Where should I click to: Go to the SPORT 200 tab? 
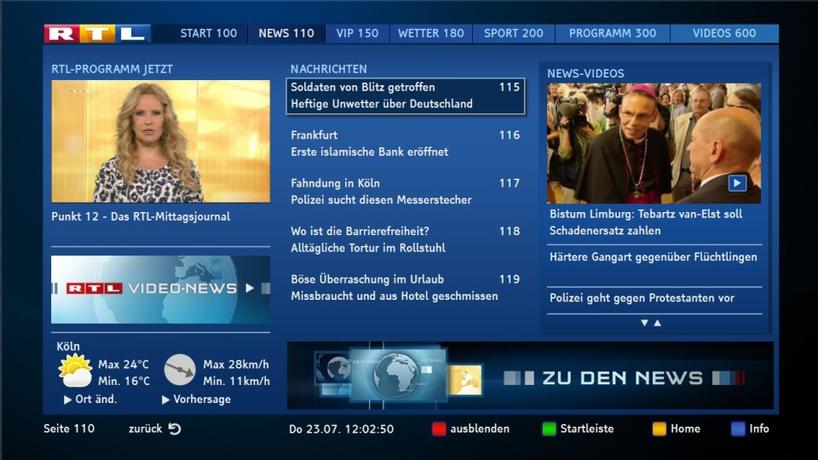(x=513, y=33)
